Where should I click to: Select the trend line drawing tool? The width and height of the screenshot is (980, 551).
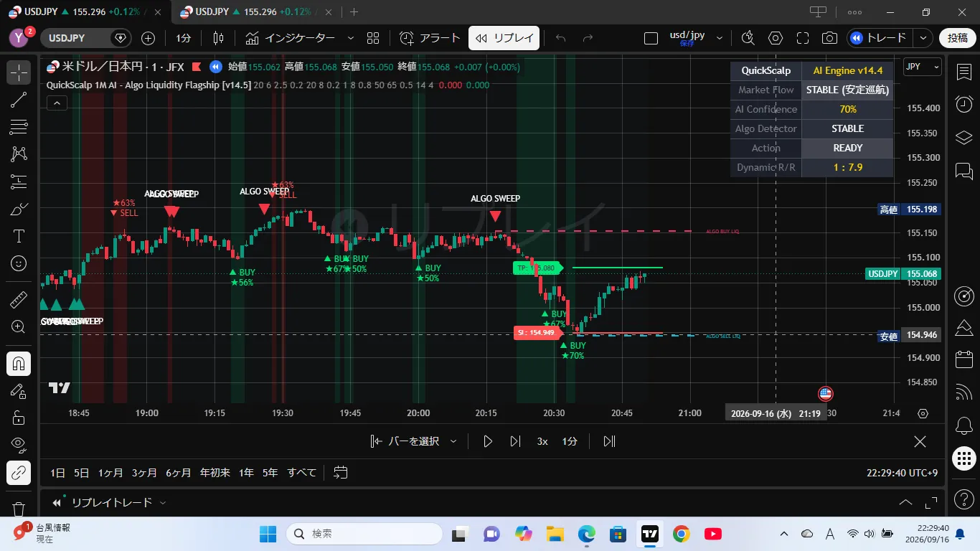coord(19,100)
